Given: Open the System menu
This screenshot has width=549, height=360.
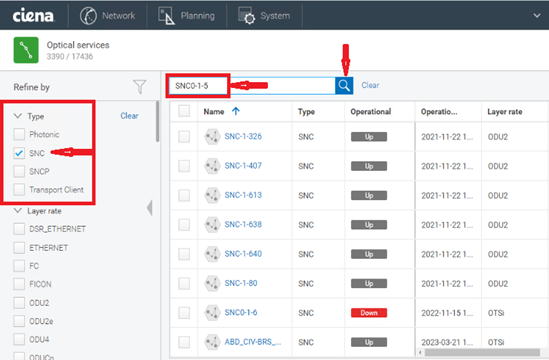Looking at the screenshot, I should 264,16.
